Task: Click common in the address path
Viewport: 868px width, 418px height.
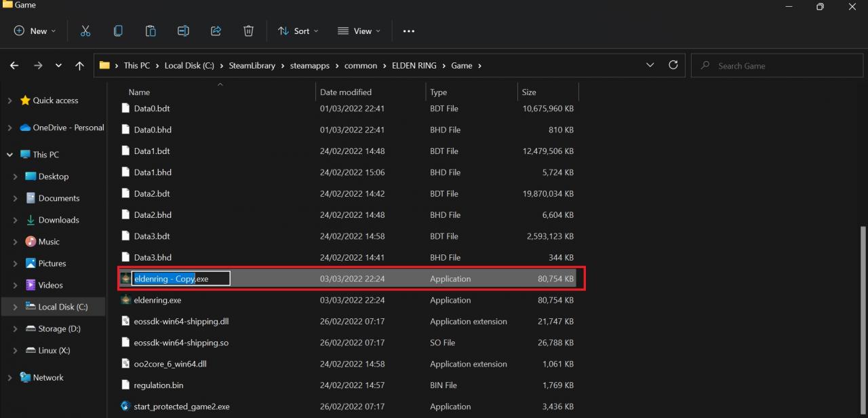Action: (361, 66)
